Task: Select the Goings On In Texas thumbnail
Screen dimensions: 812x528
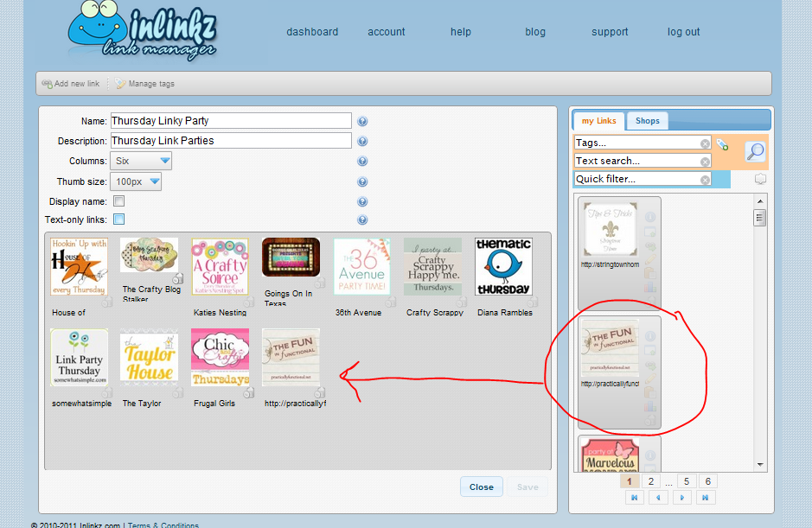Action: coord(291,258)
